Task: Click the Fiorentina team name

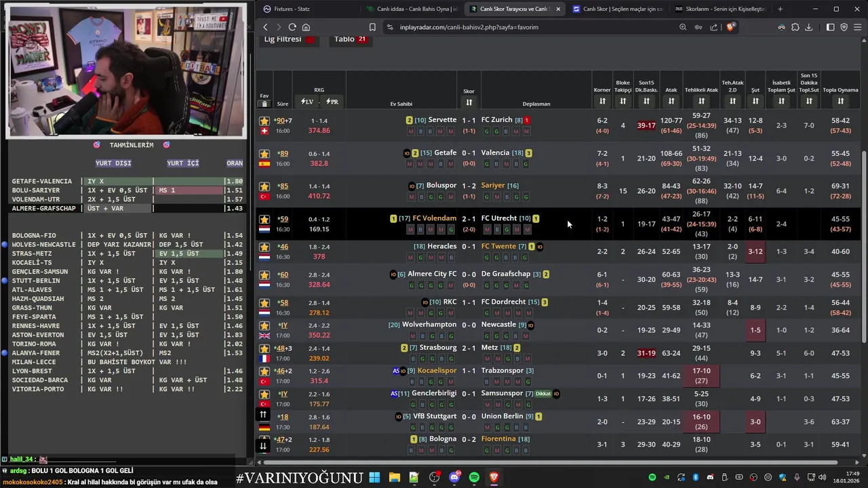Action: click(498, 439)
